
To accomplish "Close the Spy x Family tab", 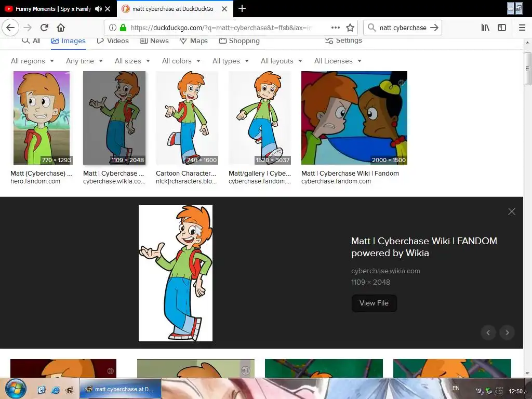I will 108,9.
